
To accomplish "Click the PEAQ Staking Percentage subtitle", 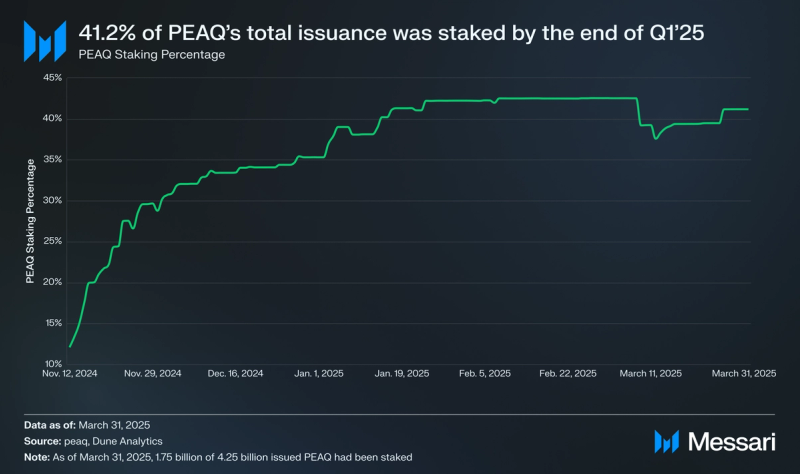I will pos(152,55).
